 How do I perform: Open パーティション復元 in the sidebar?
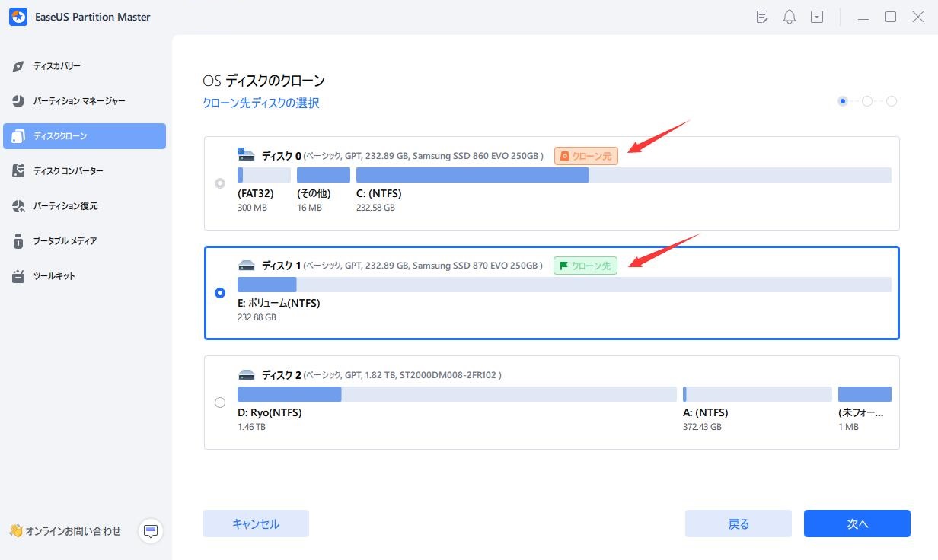pyautogui.click(x=84, y=206)
